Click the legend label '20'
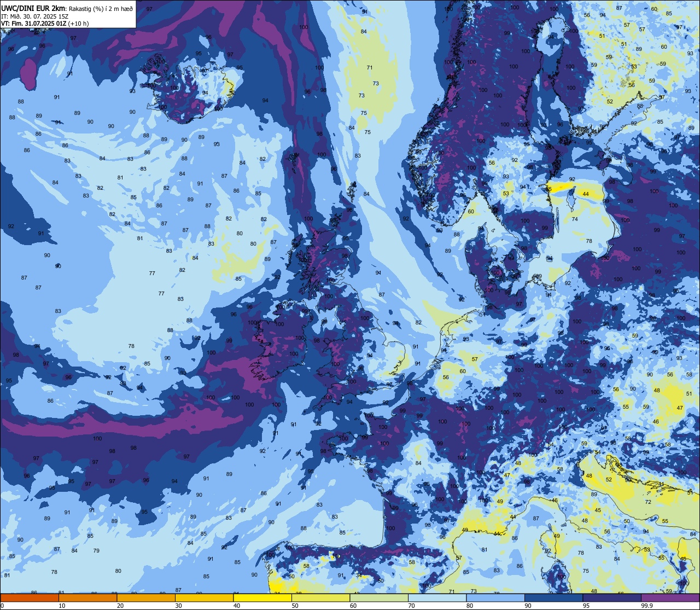This screenshot has width=700, height=610. coord(120,606)
